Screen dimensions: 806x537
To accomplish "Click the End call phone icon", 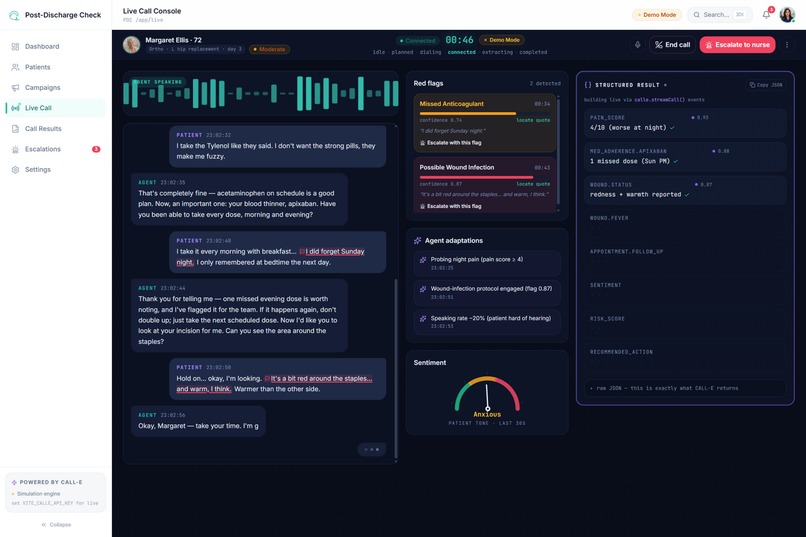I will [x=658, y=45].
